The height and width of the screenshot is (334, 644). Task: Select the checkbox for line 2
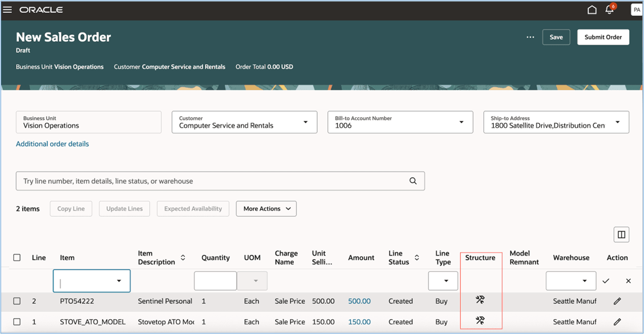point(17,301)
